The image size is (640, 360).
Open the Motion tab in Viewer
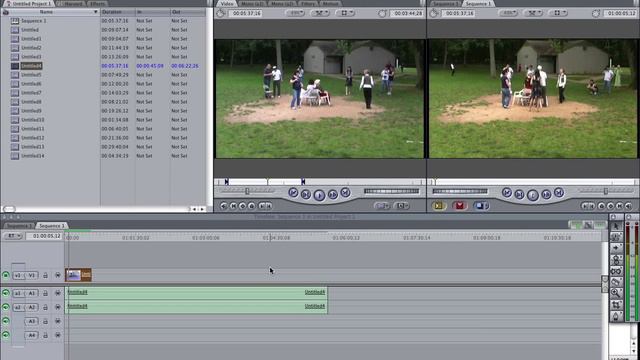click(x=330, y=3)
